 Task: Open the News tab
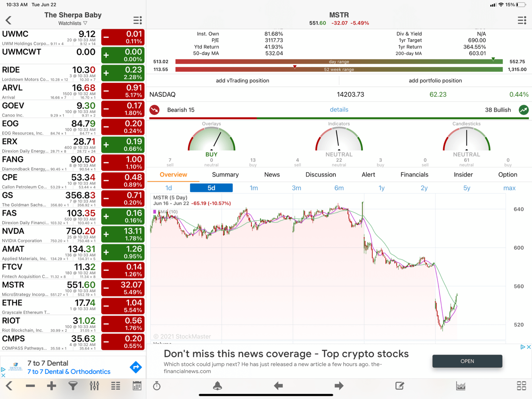[x=272, y=175]
